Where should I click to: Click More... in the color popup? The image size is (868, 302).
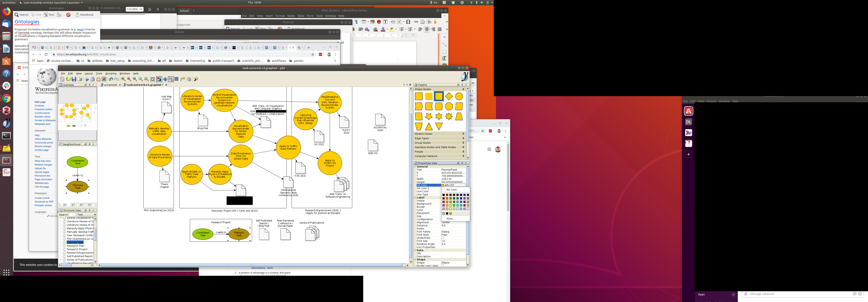(x=450, y=219)
